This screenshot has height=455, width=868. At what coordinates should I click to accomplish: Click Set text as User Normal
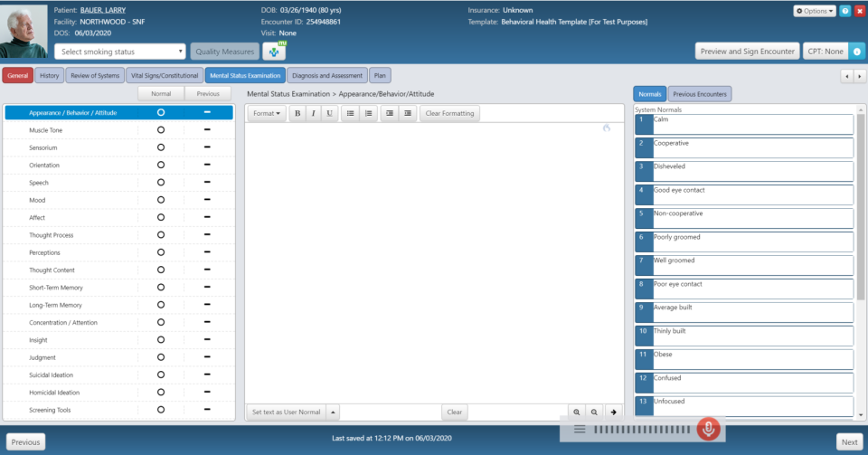pyautogui.click(x=287, y=412)
